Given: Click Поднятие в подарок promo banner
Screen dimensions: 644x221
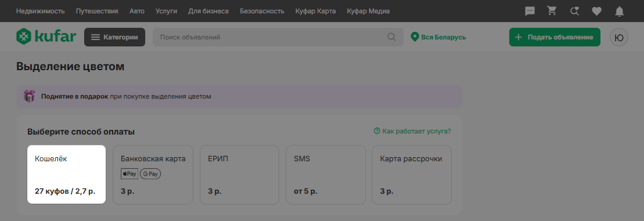Looking at the screenshot, I should (x=239, y=96).
